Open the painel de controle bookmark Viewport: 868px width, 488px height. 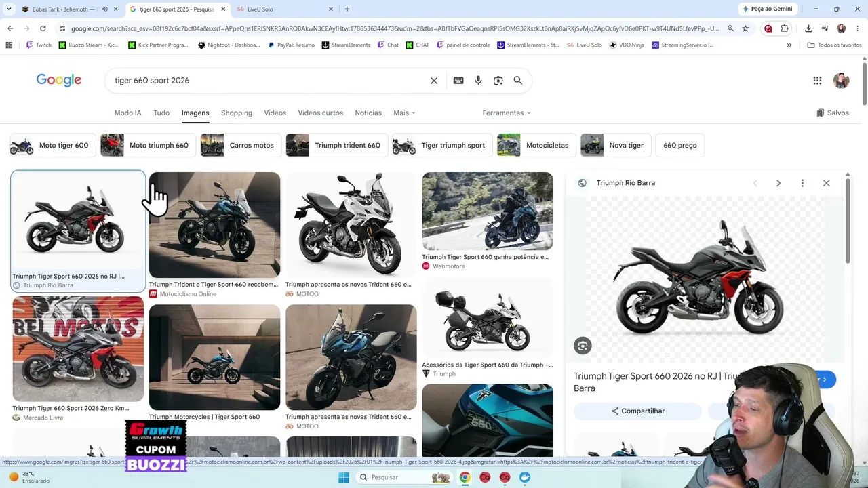[463, 45]
